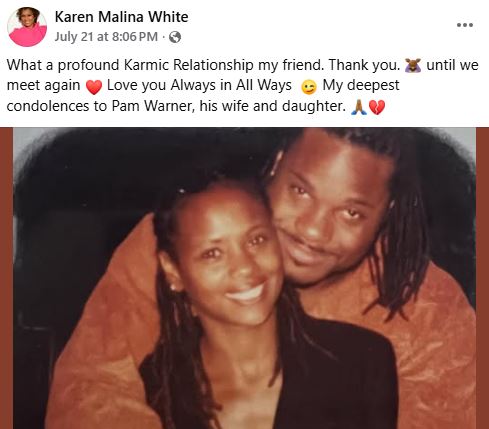Screen dimensions: 489x429
Task: Click the right brown border of photo
Action: 482,278
